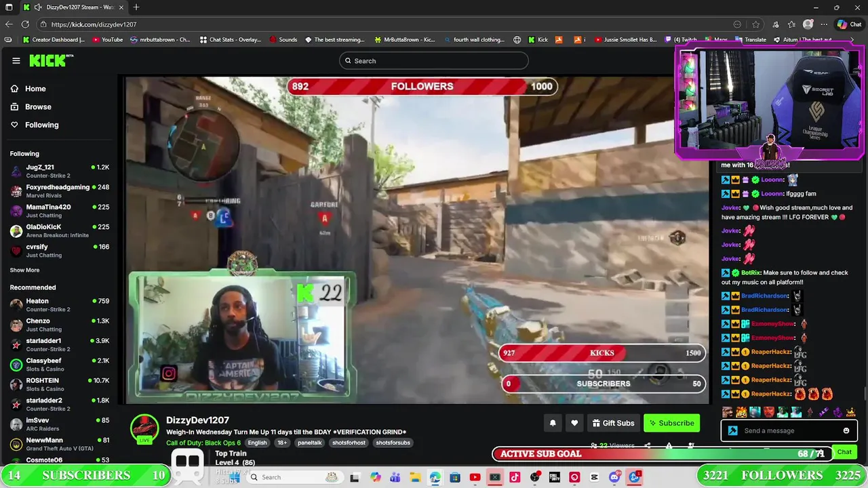Toggle follow heart button
Screen dimensions: 868x488
pos(574,423)
